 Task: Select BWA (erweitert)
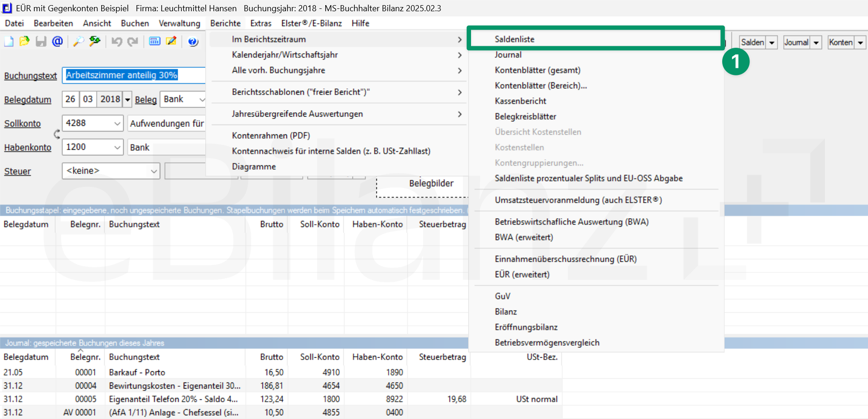596,237
